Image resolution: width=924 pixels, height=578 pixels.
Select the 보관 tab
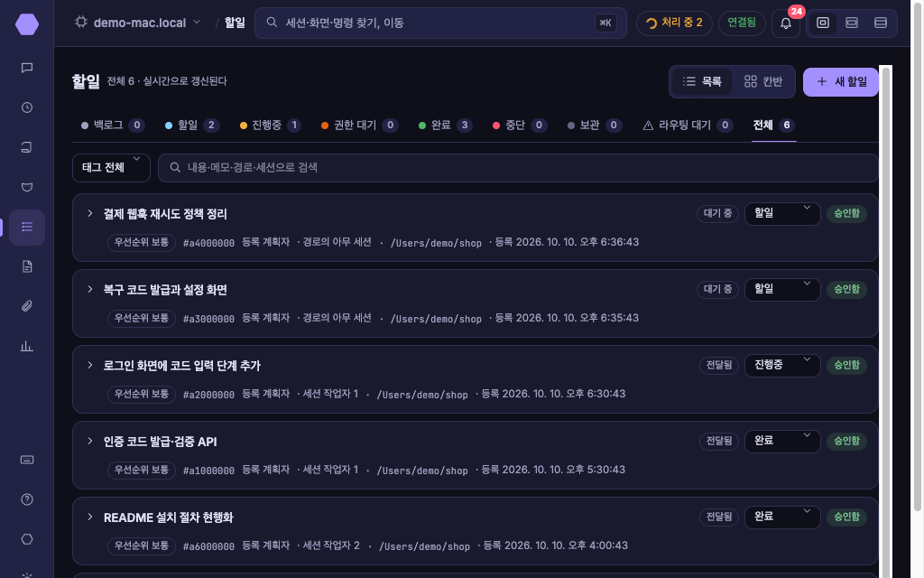pyautogui.click(x=594, y=125)
